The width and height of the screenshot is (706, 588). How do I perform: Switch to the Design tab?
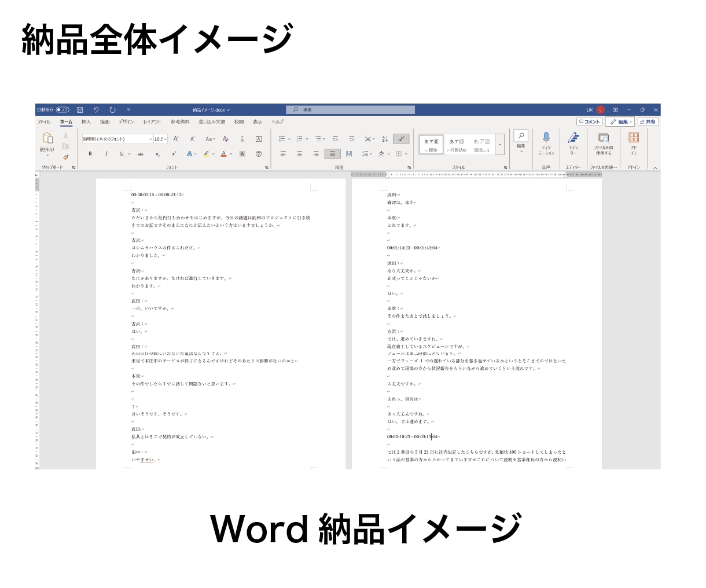pos(126,122)
